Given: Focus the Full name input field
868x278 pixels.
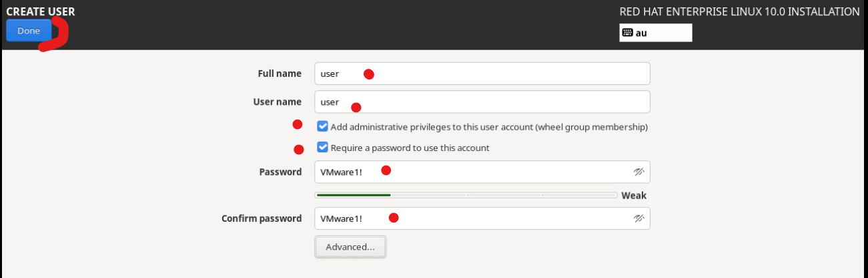Looking at the screenshot, I should [482, 74].
